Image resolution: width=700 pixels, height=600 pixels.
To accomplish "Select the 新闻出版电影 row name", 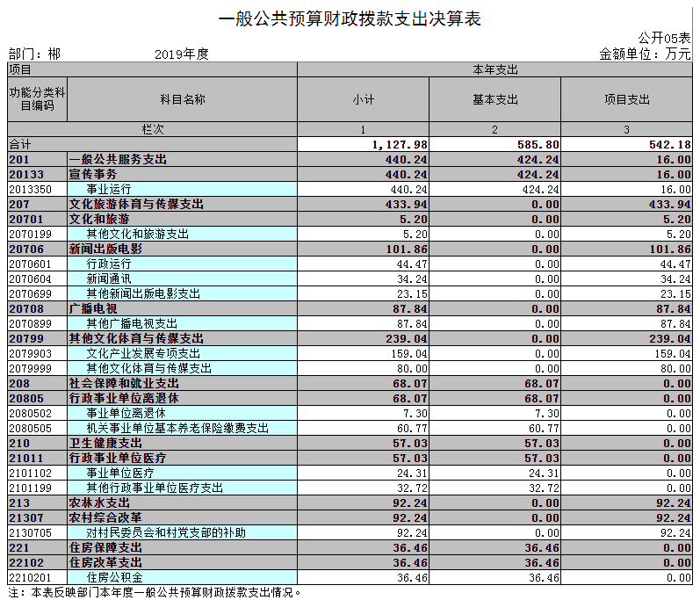I will (105, 249).
